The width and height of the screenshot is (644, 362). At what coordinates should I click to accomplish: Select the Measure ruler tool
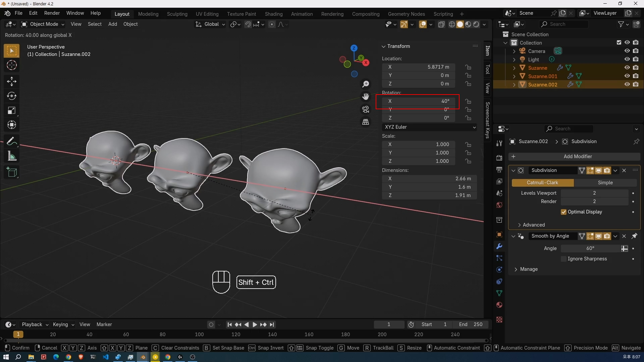[x=12, y=156]
